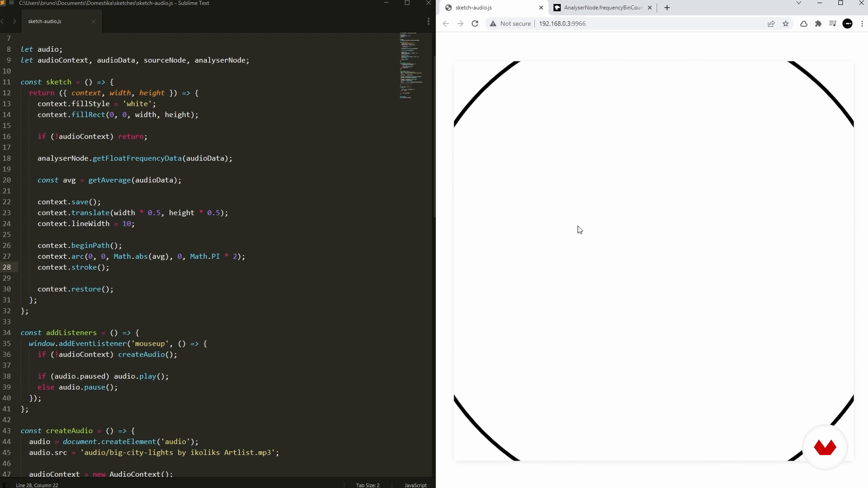Open JavaScript syntax selector in status bar
The height and width of the screenshot is (488, 868).
click(415, 485)
